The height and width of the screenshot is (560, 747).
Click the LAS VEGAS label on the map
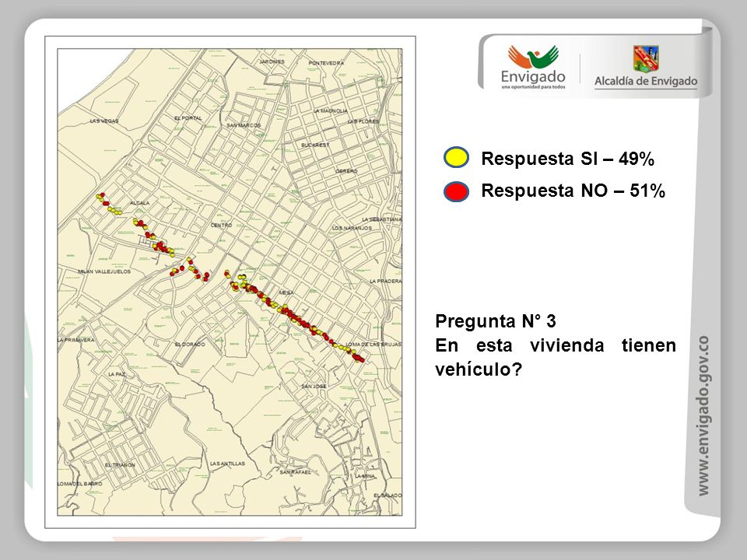(x=103, y=121)
